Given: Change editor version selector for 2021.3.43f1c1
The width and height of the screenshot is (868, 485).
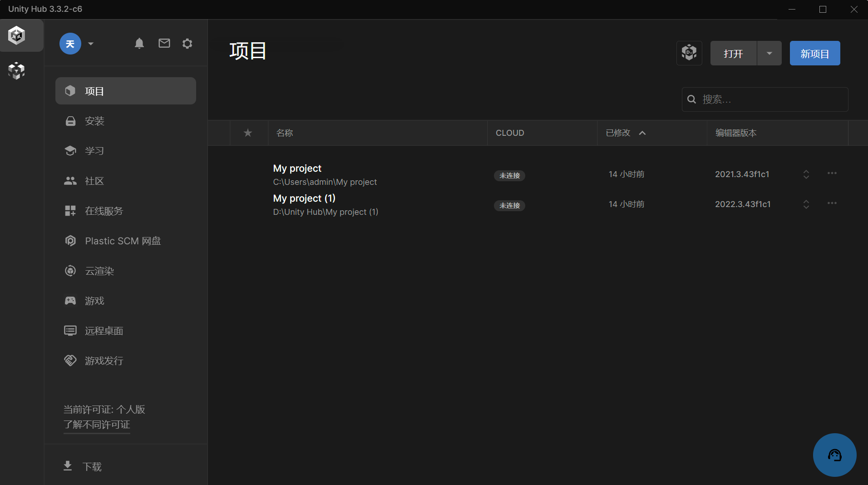Looking at the screenshot, I should click(806, 174).
